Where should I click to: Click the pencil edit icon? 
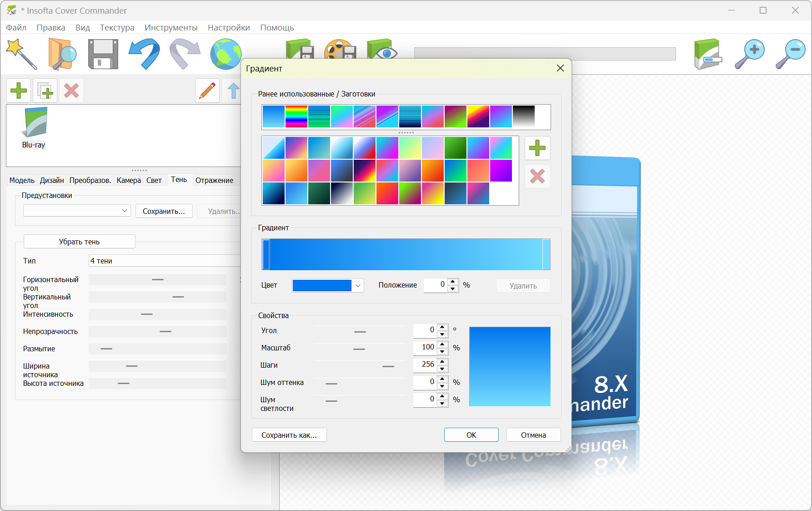click(x=207, y=91)
